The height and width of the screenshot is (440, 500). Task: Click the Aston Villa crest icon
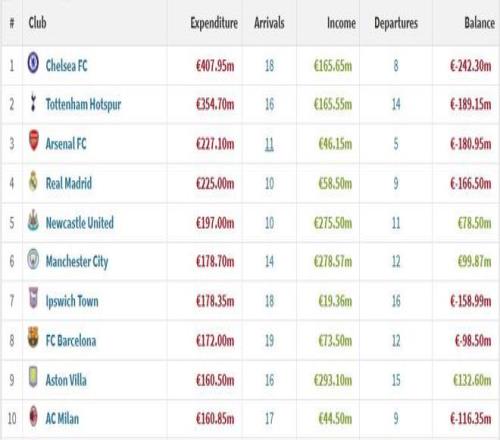[33, 377]
